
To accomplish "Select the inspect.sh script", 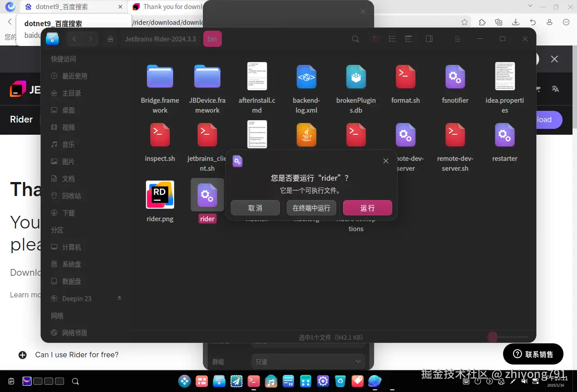I will [160, 135].
